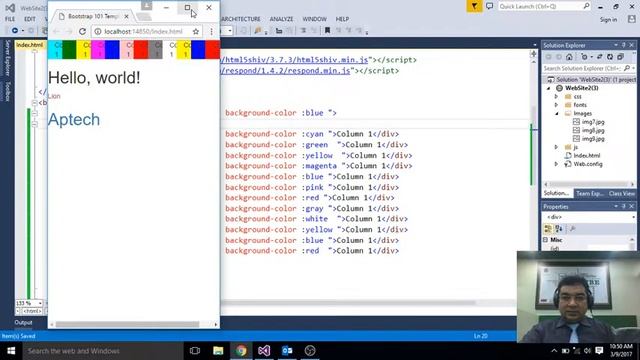This screenshot has width=640, height=360.
Task: Click the Home icon in Solution Explorer
Action: click(x=569, y=57)
